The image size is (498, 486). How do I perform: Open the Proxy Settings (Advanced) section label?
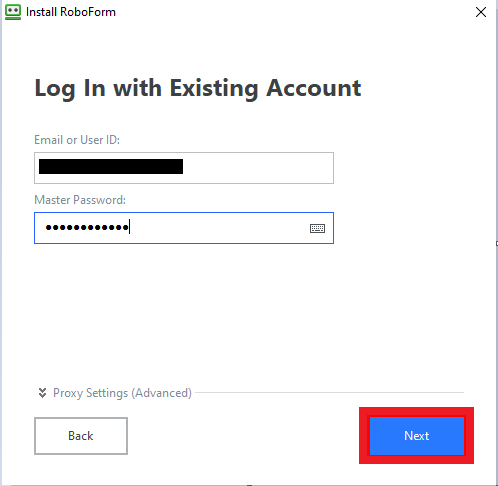point(122,393)
